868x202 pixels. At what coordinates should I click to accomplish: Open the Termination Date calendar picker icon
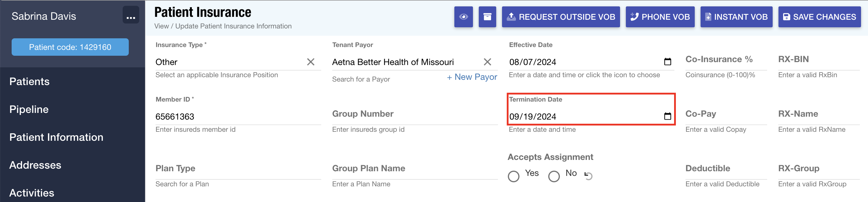pos(667,116)
